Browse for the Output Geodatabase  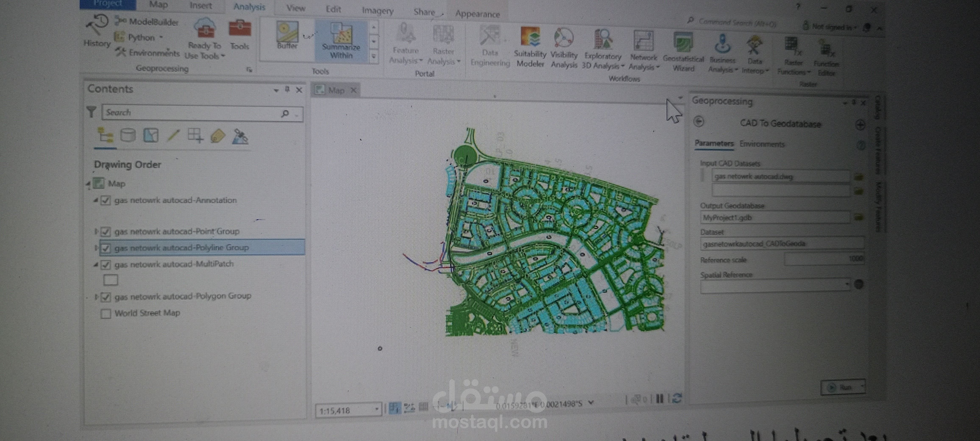[859, 218]
